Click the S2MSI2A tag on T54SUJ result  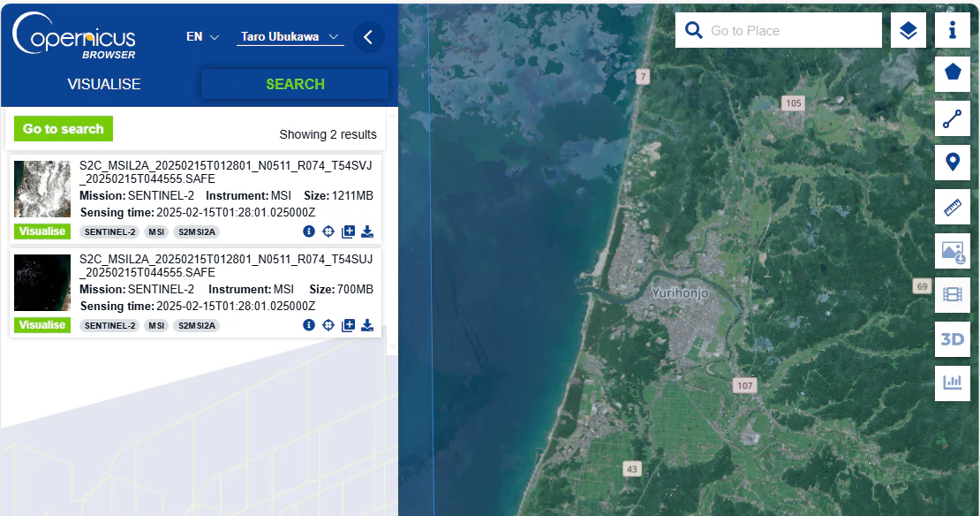tap(196, 326)
